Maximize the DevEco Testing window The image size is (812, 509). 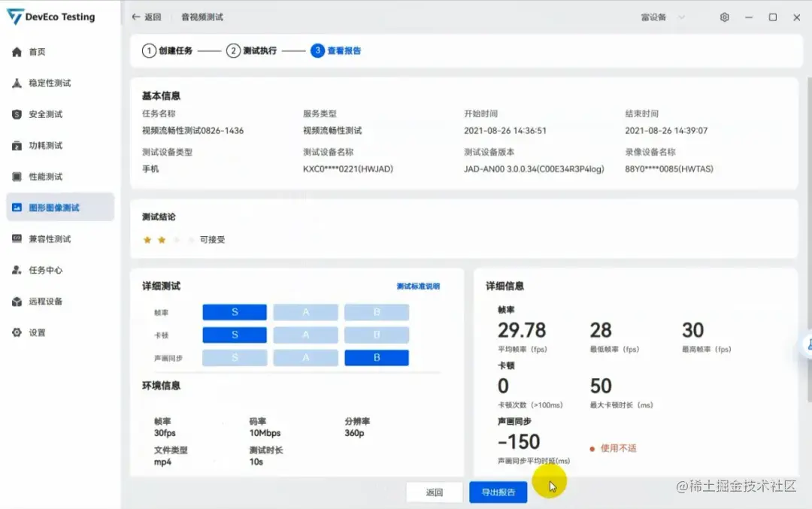tap(773, 17)
